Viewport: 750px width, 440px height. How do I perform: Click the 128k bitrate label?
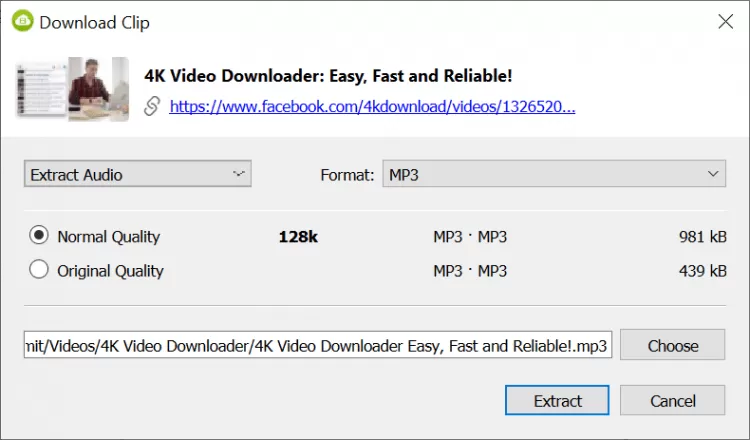coord(298,237)
